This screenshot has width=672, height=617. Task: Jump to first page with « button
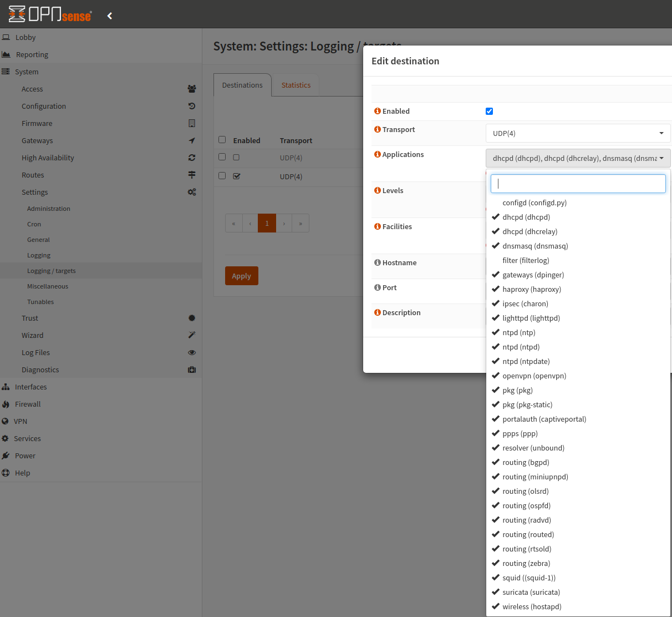point(233,223)
